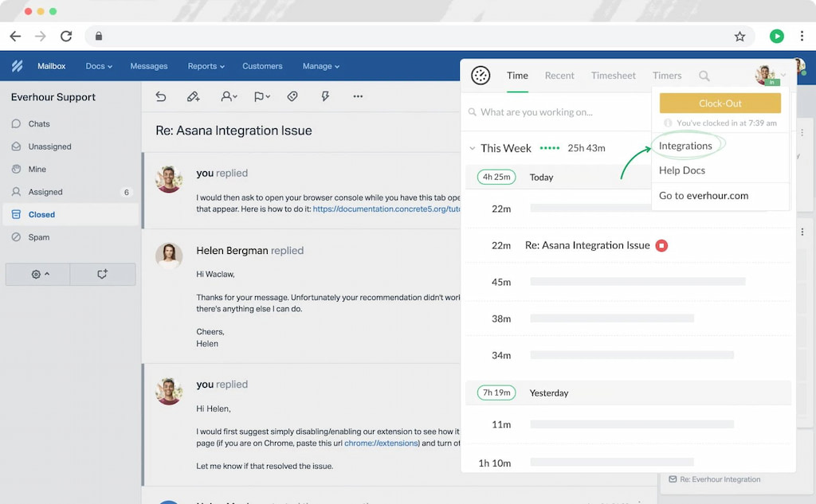Tag the conversation using the tag icon
The image size is (816, 504).
pos(292,96)
